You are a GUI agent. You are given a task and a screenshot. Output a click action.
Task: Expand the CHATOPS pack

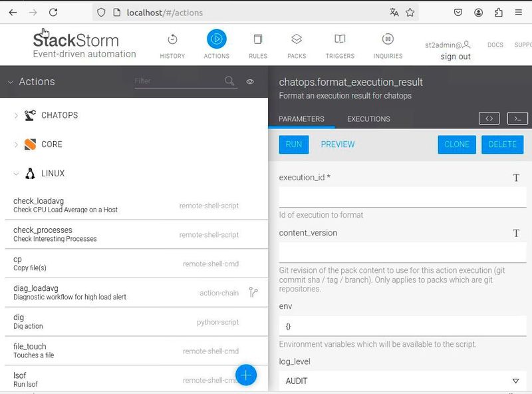tap(16, 116)
